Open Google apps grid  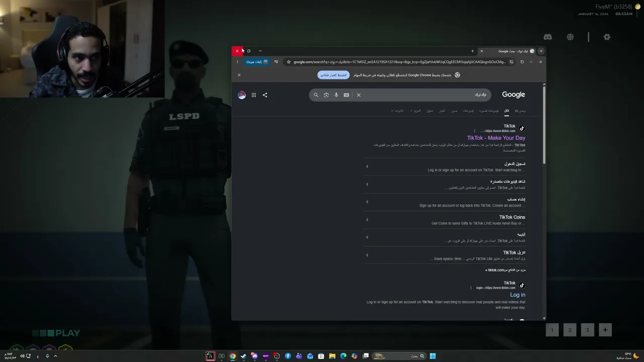tap(254, 95)
